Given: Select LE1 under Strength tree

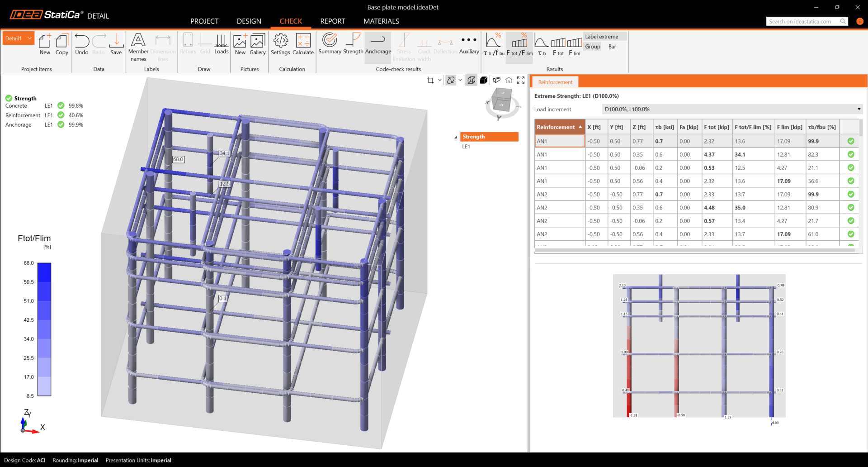Looking at the screenshot, I should click(x=466, y=147).
